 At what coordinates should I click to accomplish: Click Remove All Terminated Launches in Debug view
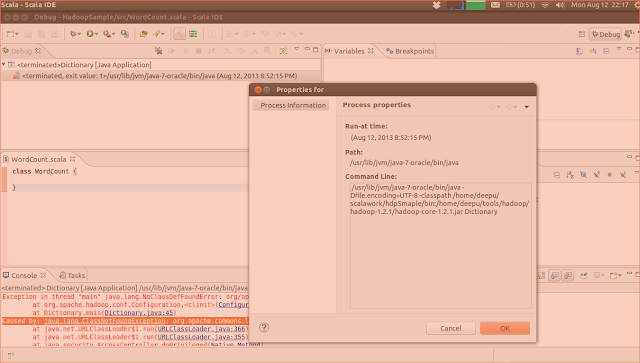[159, 51]
